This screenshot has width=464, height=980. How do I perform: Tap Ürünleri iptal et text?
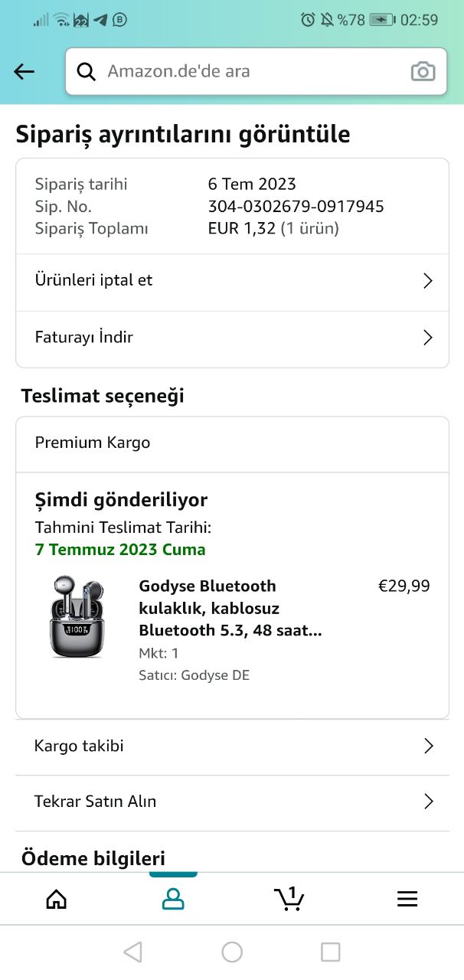[x=93, y=280]
